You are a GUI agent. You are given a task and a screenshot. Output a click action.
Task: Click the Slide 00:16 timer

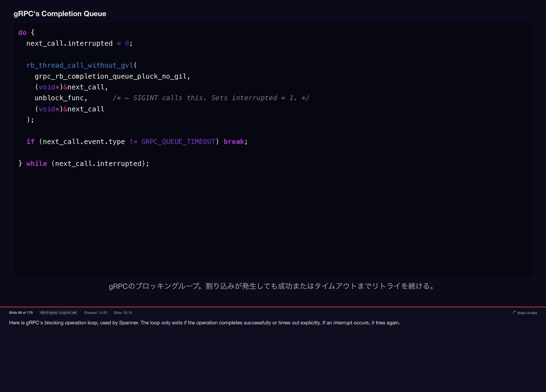coord(123,312)
